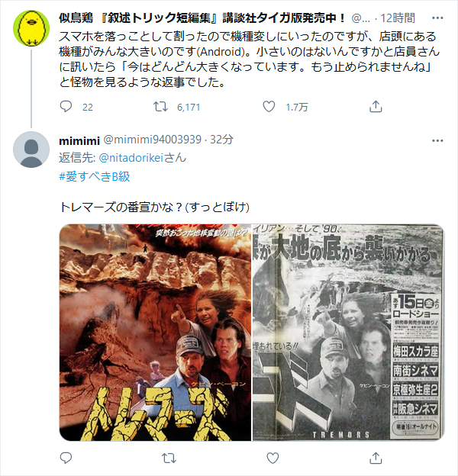The width and height of the screenshot is (458, 476).
Task: Open the 12時間 timestamp of first tweet
Action: coord(398,18)
